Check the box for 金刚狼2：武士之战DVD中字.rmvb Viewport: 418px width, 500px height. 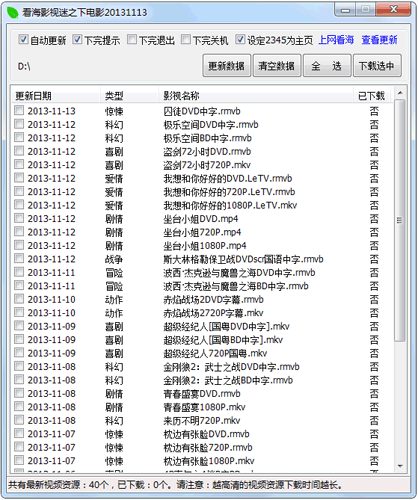[x=19, y=366]
